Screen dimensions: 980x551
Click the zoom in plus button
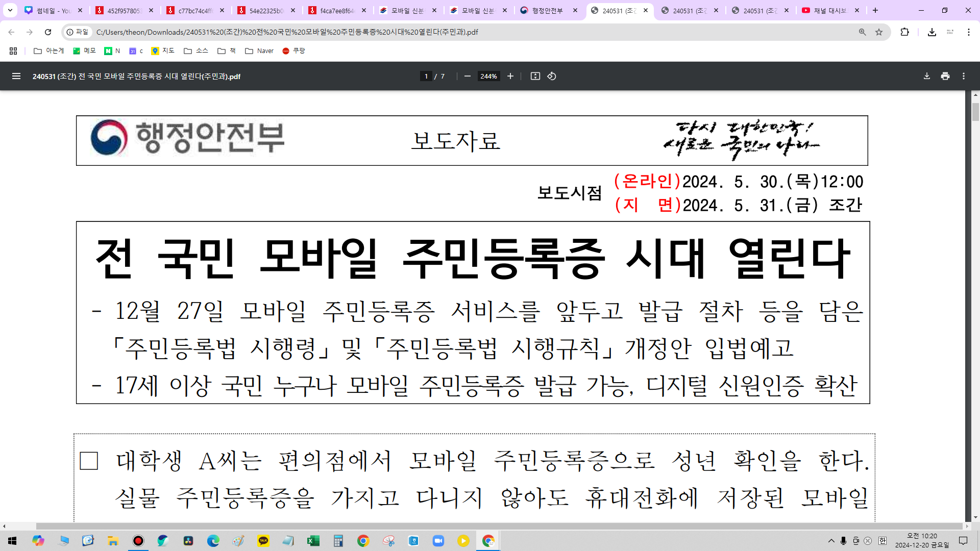pos(510,76)
